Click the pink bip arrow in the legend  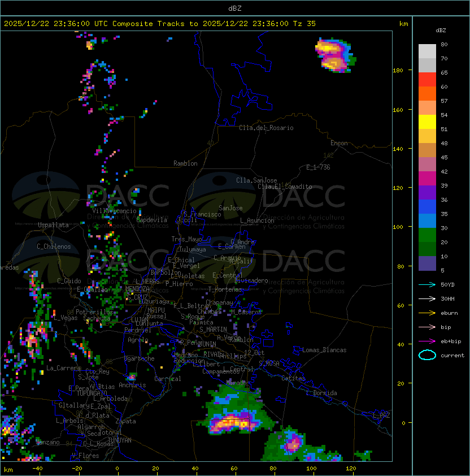pos(427,327)
